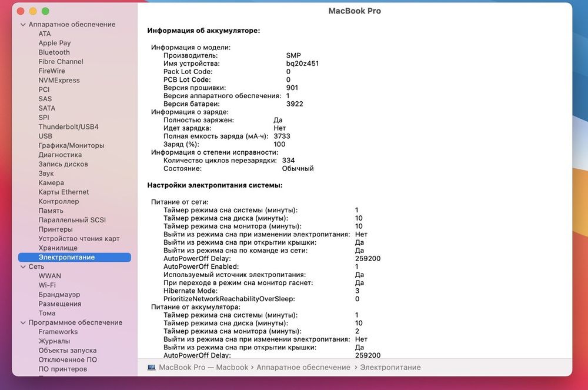588x390 pixels.
Task: Select Hibernate Mode value 3
Action: click(x=357, y=291)
